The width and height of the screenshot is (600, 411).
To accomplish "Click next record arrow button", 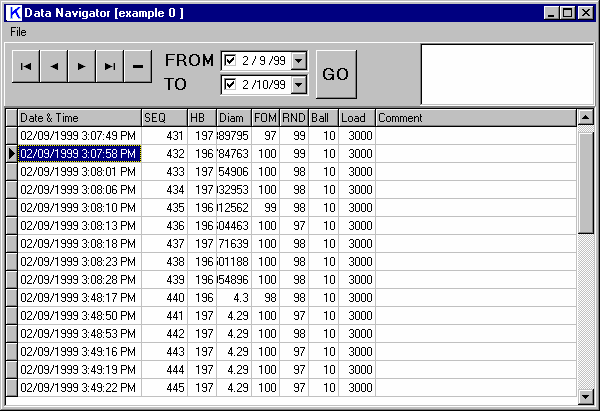I will coord(82,66).
